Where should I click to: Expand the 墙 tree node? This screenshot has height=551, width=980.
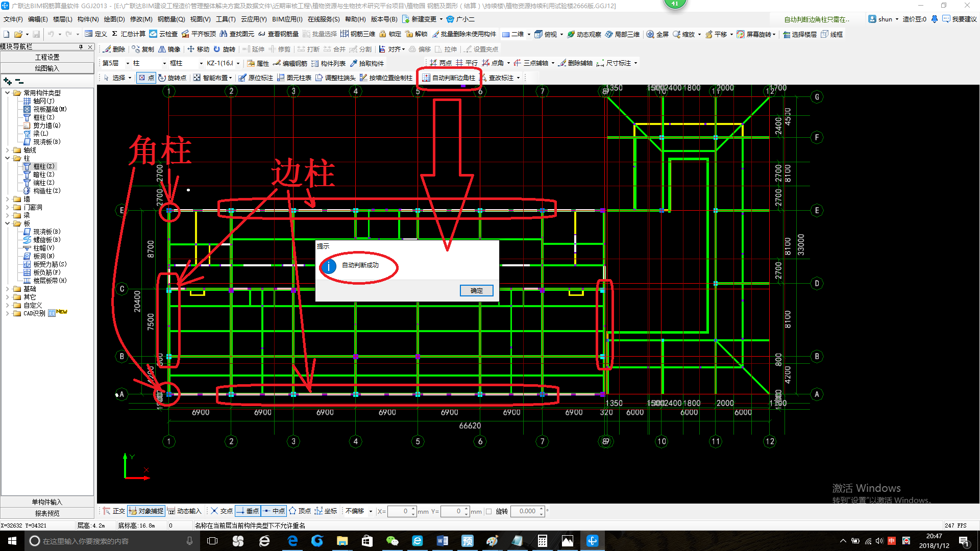(8, 199)
